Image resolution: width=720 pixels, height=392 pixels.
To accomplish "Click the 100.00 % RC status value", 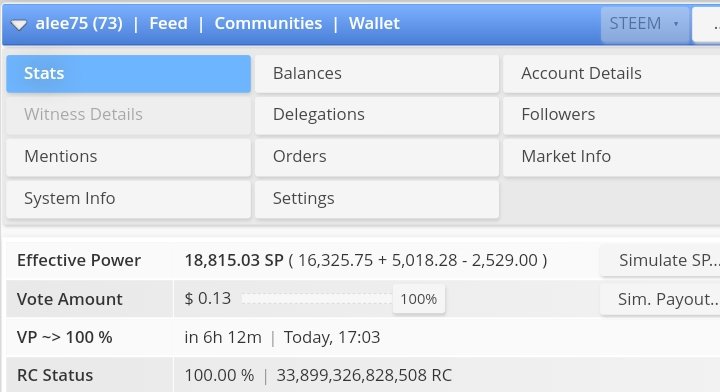I will pos(219,375).
